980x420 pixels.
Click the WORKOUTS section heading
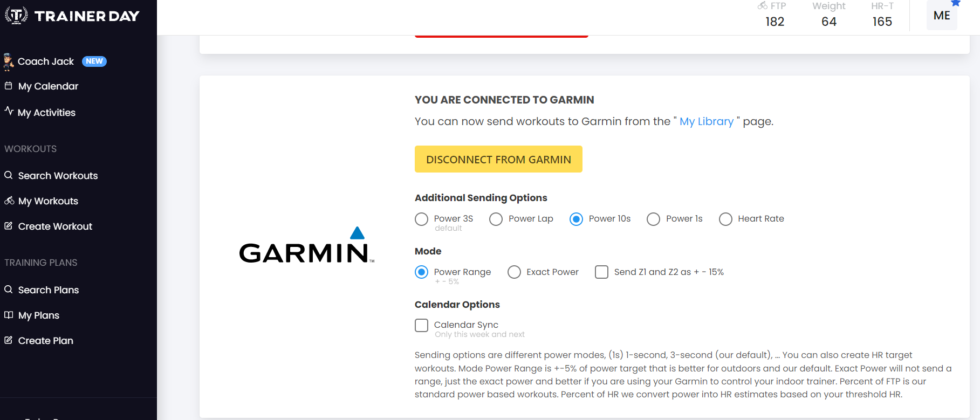coord(31,149)
